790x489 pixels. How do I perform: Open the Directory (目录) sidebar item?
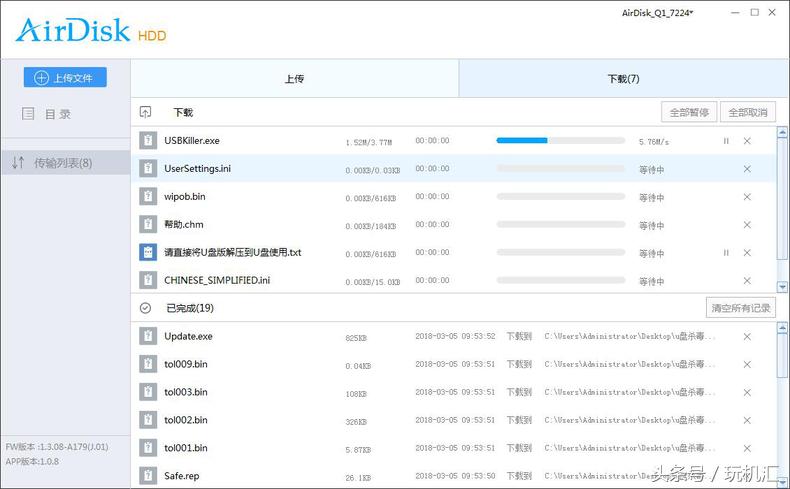point(46,114)
